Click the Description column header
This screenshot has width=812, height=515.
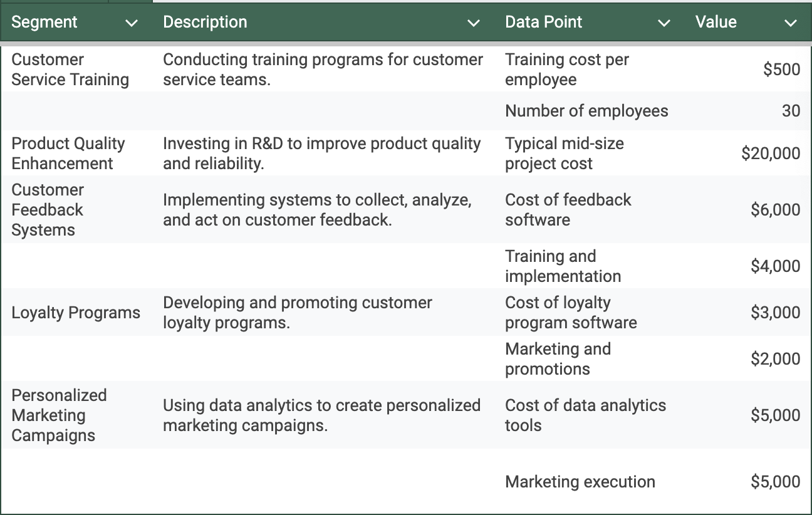(x=205, y=23)
